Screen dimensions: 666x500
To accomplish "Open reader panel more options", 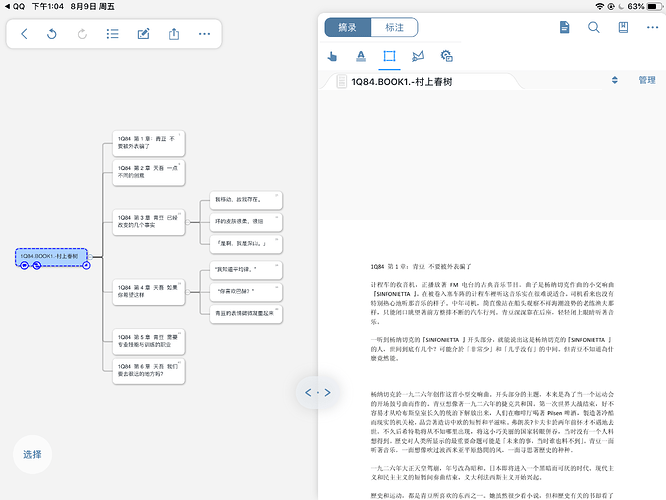I will click(x=652, y=28).
